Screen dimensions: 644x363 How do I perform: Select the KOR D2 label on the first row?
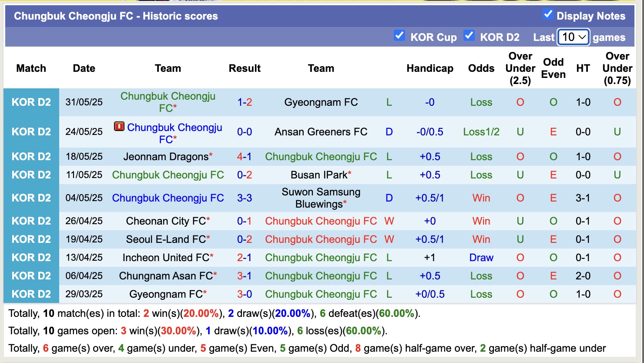[x=31, y=102]
